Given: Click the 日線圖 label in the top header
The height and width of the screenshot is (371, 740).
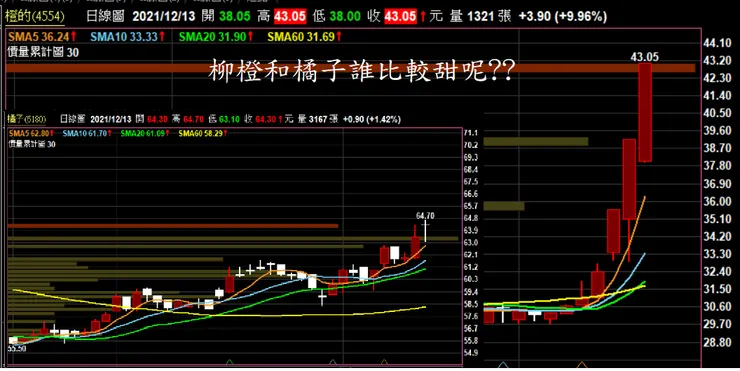Looking at the screenshot, I should click(105, 17).
